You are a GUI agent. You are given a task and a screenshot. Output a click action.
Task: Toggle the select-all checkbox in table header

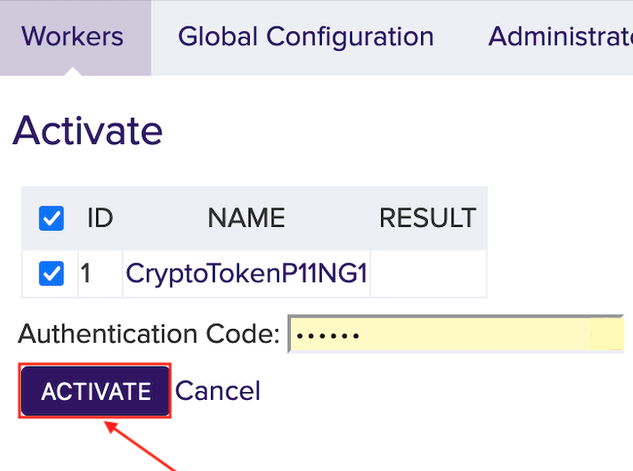[51, 218]
